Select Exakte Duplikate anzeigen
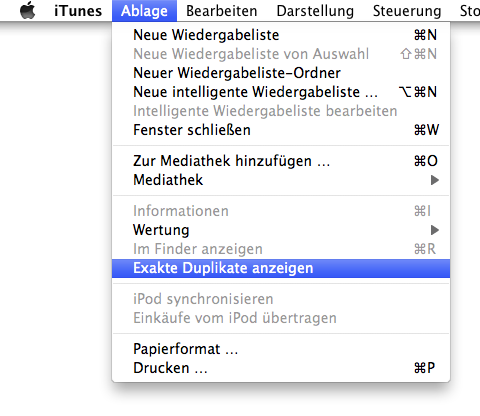 tap(281, 268)
